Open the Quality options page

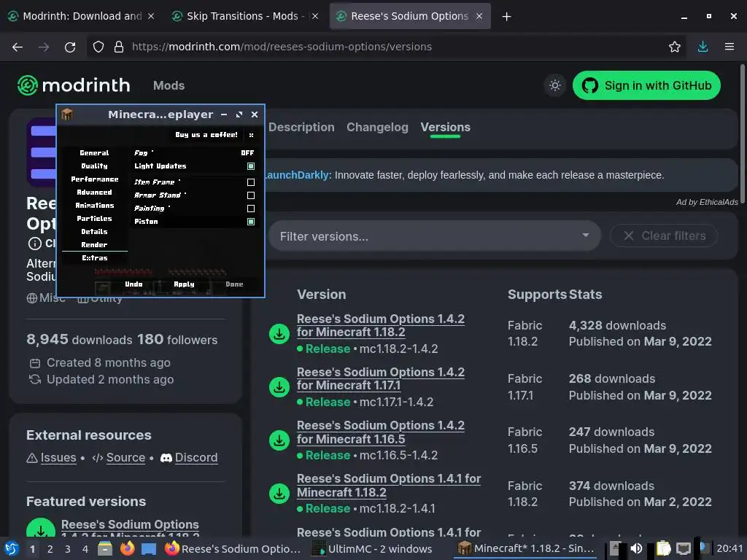[x=94, y=166]
